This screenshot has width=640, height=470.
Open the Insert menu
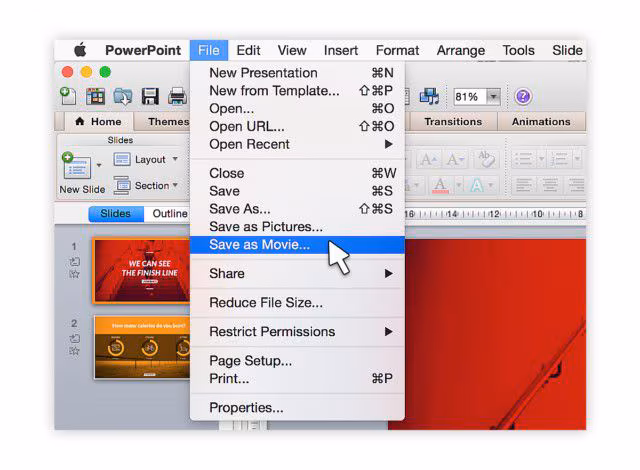(341, 50)
